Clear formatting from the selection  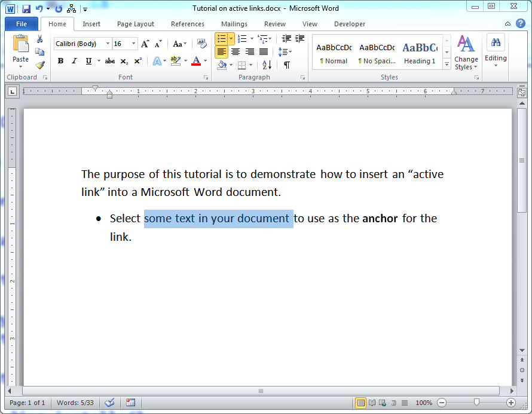tap(202, 44)
